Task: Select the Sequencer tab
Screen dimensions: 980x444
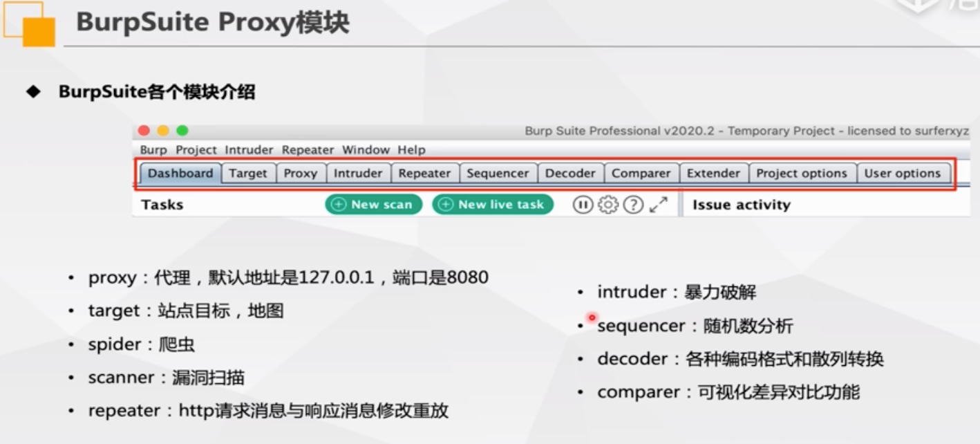Action: coord(498,173)
